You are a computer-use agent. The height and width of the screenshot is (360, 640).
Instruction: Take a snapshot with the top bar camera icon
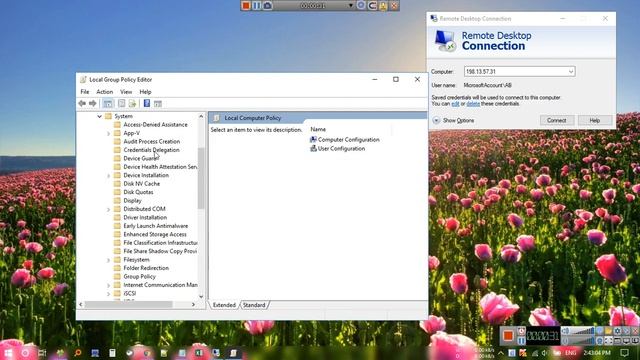point(268,5)
